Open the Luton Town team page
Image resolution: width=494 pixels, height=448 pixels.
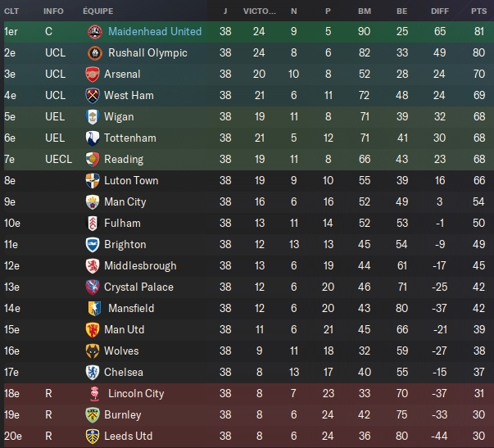coord(131,180)
